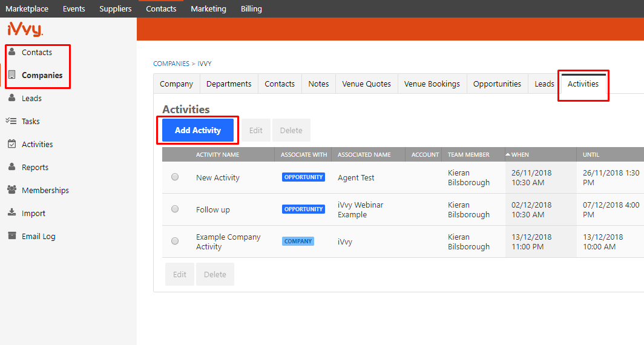Click the Delete button above the table
This screenshot has width=644, height=345.
(291, 130)
